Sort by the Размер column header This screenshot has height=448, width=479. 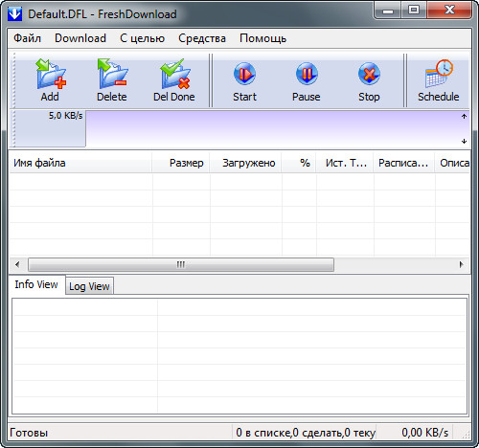(181, 163)
